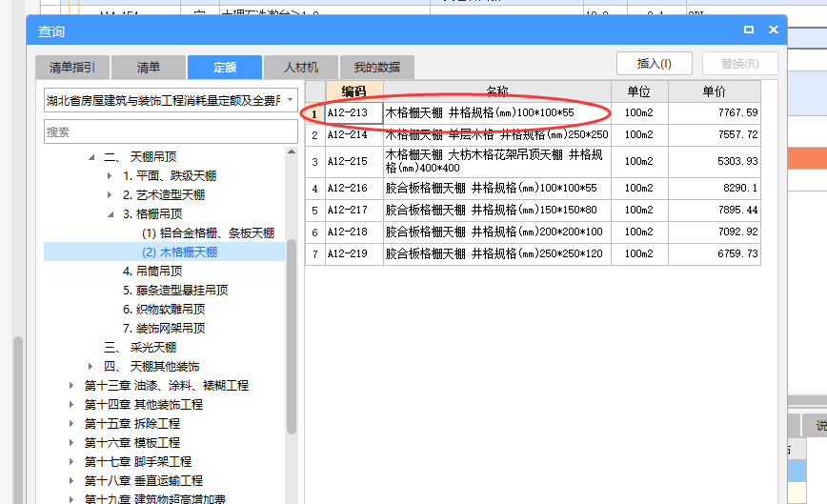Collapse the 3. 格栅吊顶 node
This screenshot has height=504, width=827.
pyautogui.click(x=111, y=214)
